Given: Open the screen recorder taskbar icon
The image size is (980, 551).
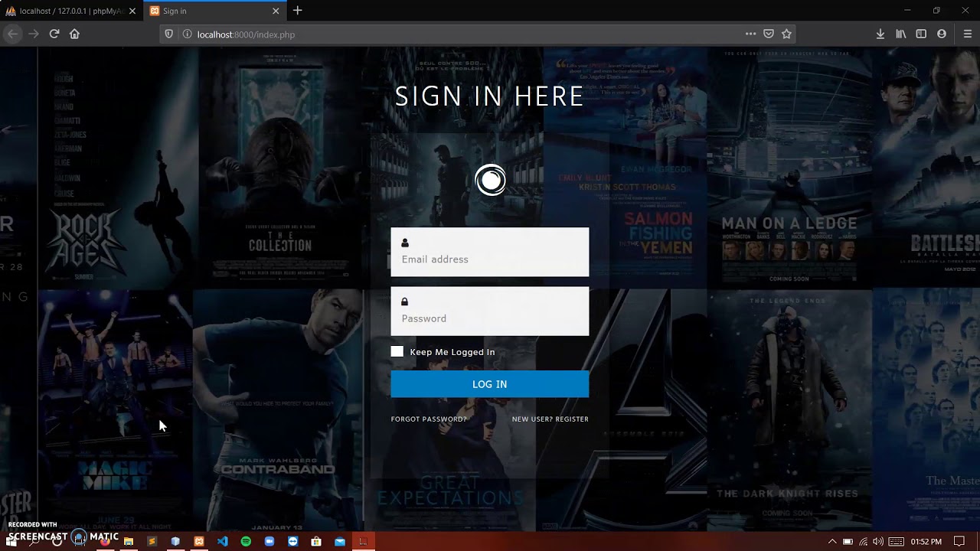Looking at the screenshot, I should coord(363,542).
